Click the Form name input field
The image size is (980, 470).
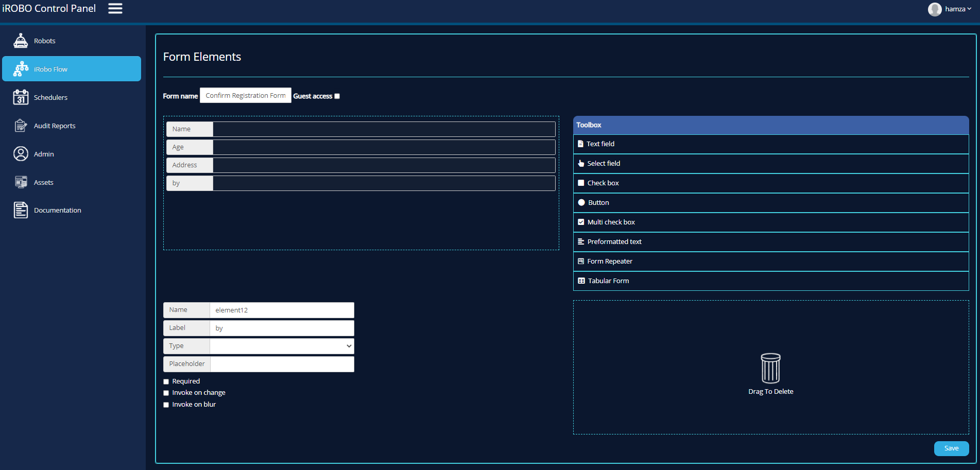[x=246, y=96]
